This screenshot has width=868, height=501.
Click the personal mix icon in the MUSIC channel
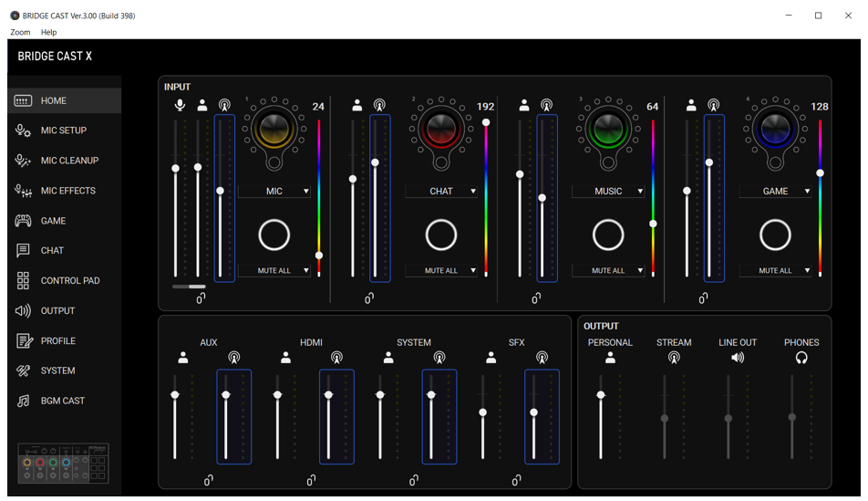coord(524,105)
